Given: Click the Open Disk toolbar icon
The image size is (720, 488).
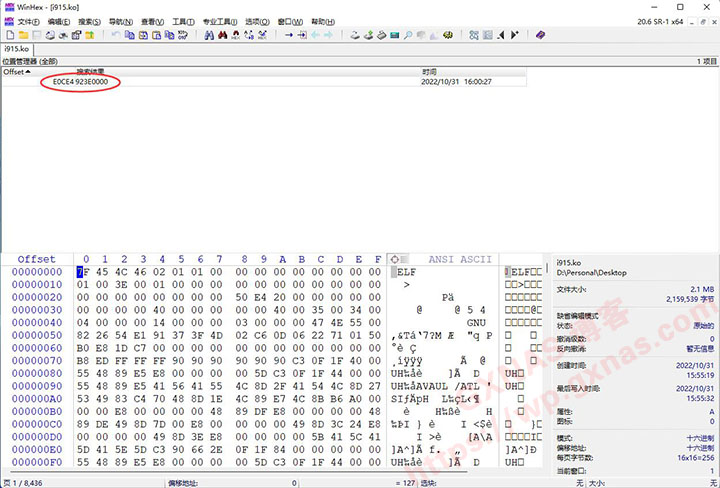Looking at the screenshot, I should [352, 35].
